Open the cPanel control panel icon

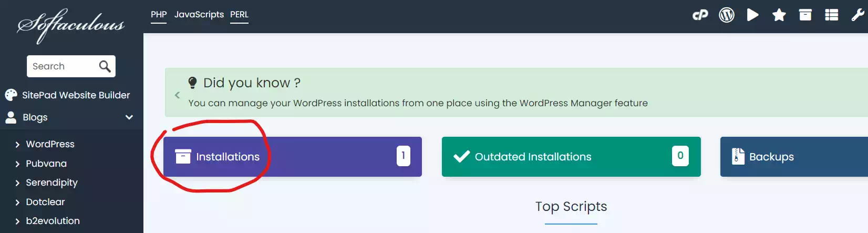pos(700,15)
